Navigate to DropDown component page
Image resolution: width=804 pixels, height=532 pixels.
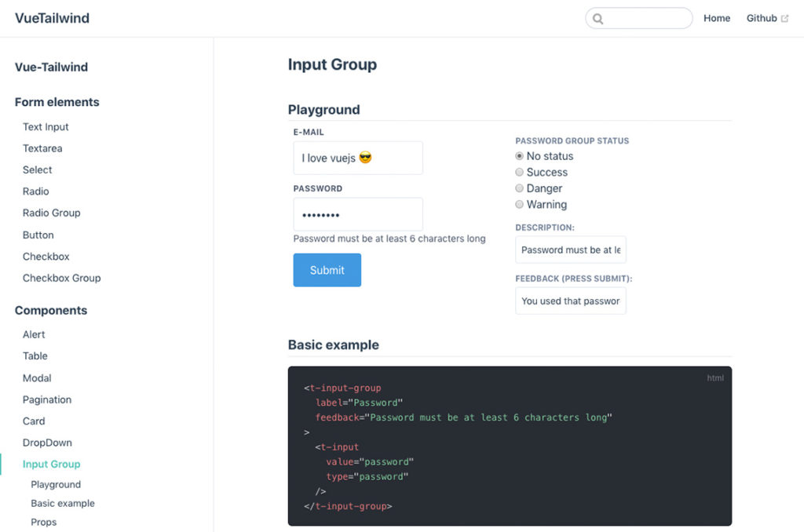[47, 443]
